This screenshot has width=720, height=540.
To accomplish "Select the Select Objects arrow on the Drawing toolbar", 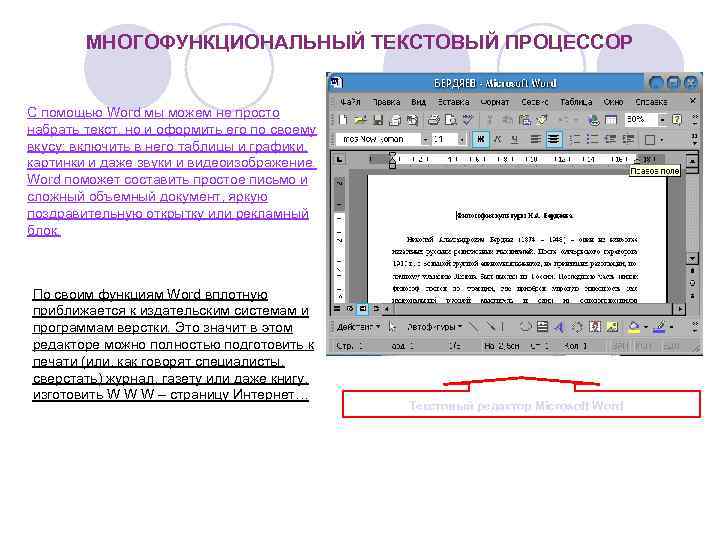I will pyautogui.click(x=392, y=326).
